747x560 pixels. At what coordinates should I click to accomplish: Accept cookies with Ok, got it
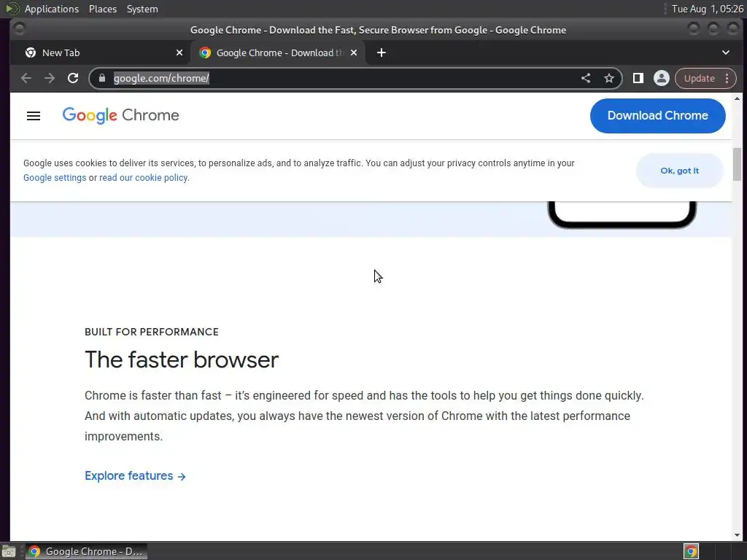[x=679, y=171]
